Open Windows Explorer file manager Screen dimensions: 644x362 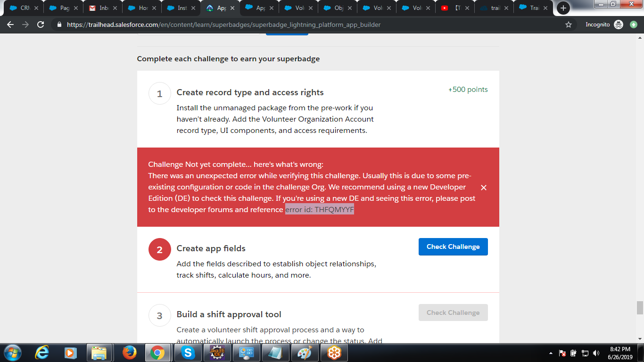click(99, 353)
